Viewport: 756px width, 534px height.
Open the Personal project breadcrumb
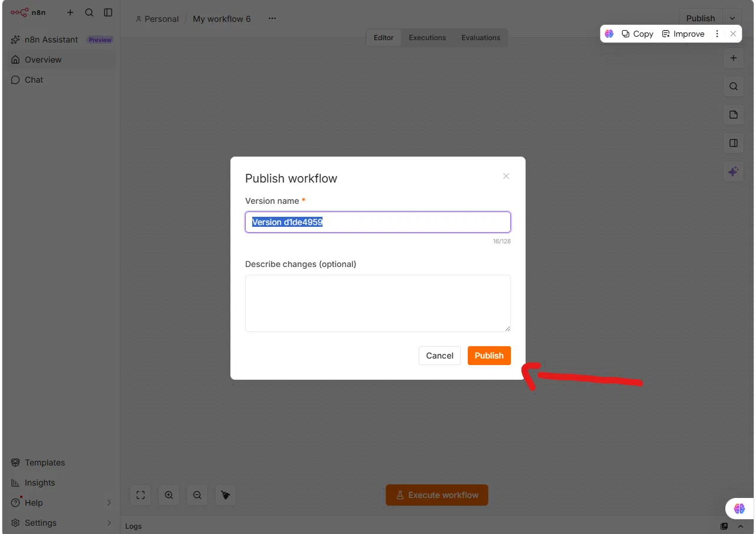[157, 19]
